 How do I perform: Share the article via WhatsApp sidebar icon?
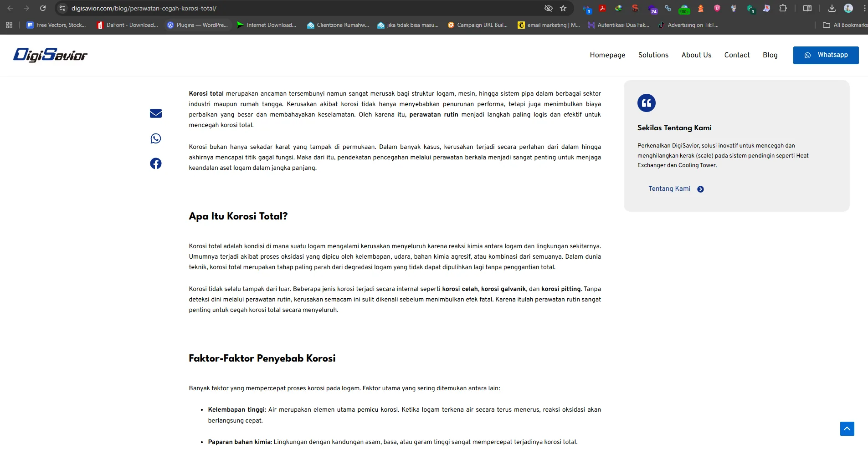155,138
